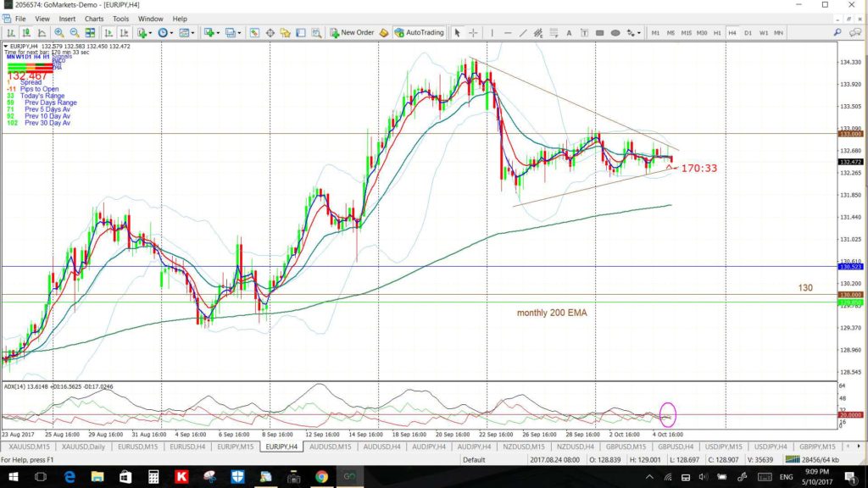This screenshot has width=868, height=488.
Task: Open the periodicity clock dropdown
Action: pos(165,33)
